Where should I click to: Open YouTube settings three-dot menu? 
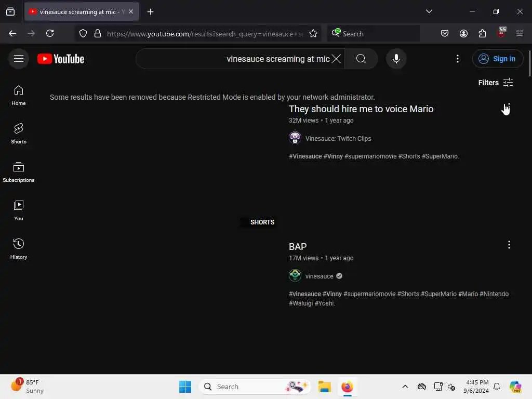click(x=457, y=59)
